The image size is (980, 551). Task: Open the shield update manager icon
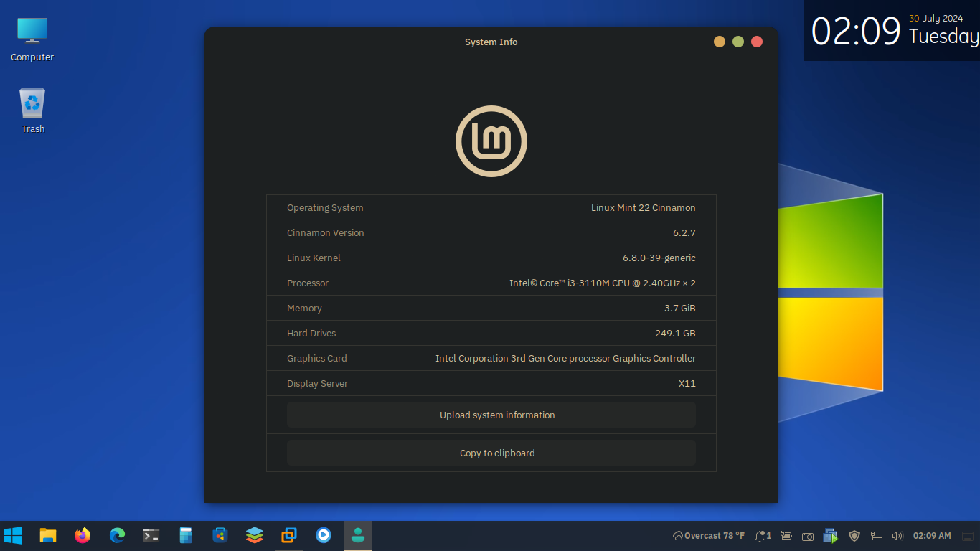854,536
